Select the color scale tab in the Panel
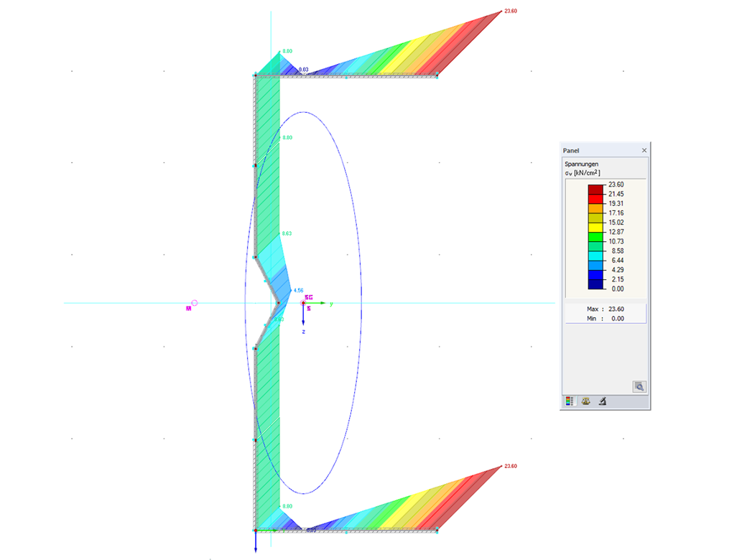Image resolution: width=747 pixels, height=560 pixels. point(570,401)
